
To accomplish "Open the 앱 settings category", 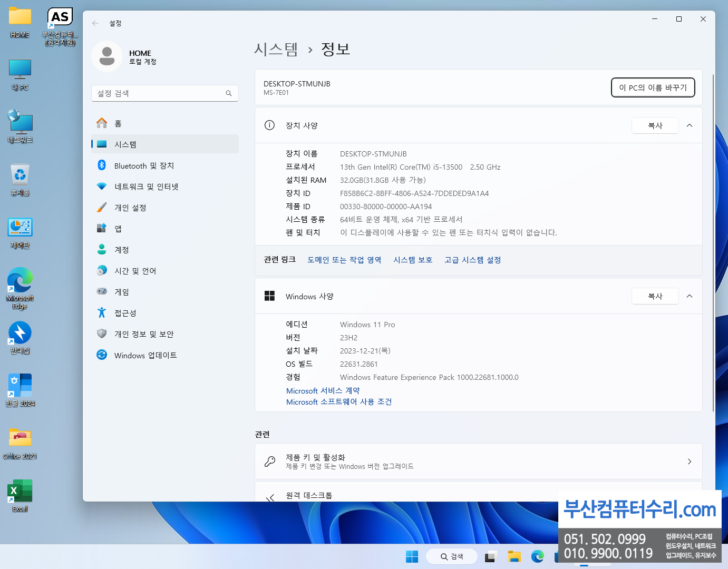I will click(164, 229).
